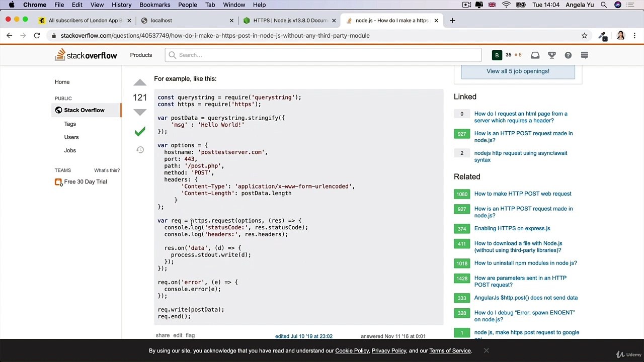The height and width of the screenshot is (362, 644).
Task: Focus the Stack Overflow search box
Action: (x=324, y=55)
